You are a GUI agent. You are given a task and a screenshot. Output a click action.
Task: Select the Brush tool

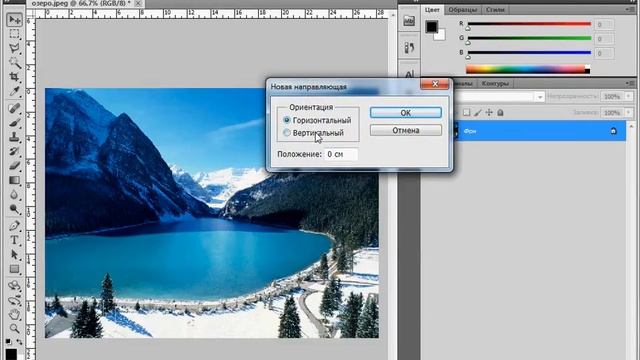point(14,122)
